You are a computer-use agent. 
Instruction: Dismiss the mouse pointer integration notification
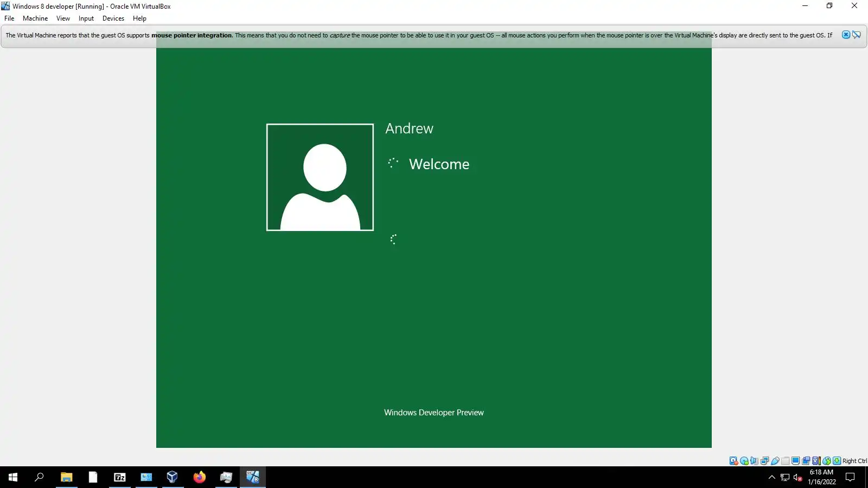tap(846, 35)
